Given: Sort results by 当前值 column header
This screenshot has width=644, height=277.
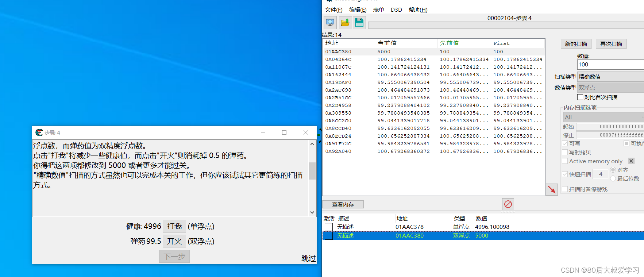Looking at the screenshot, I should click(406, 43).
